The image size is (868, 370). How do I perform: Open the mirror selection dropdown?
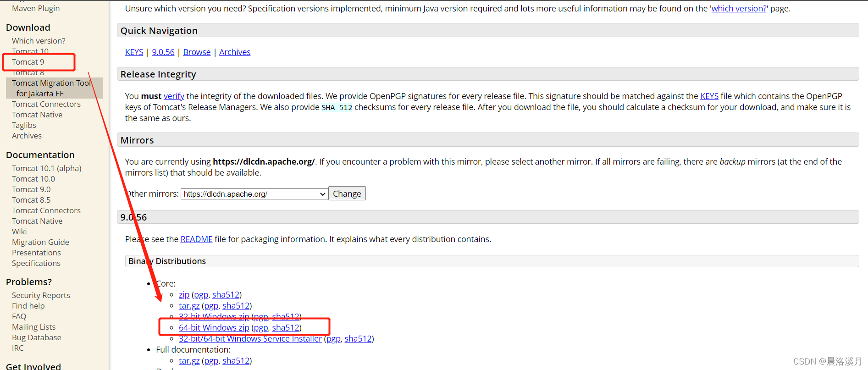pyautogui.click(x=254, y=194)
